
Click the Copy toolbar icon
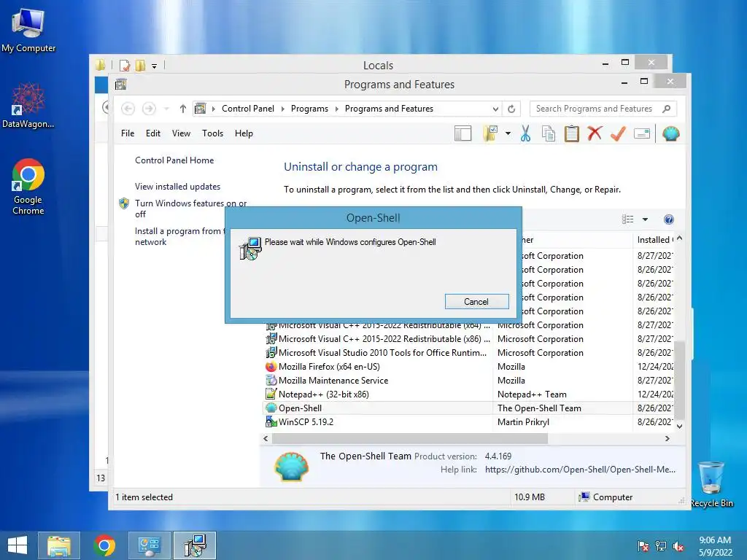[549, 134]
